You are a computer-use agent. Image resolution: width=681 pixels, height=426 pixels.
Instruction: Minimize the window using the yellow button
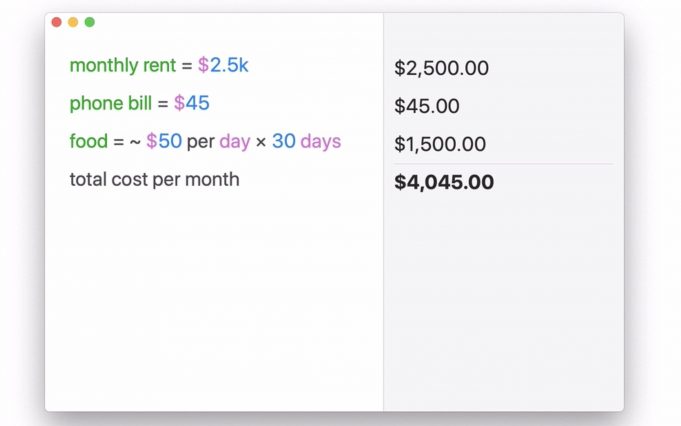[73, 22]
